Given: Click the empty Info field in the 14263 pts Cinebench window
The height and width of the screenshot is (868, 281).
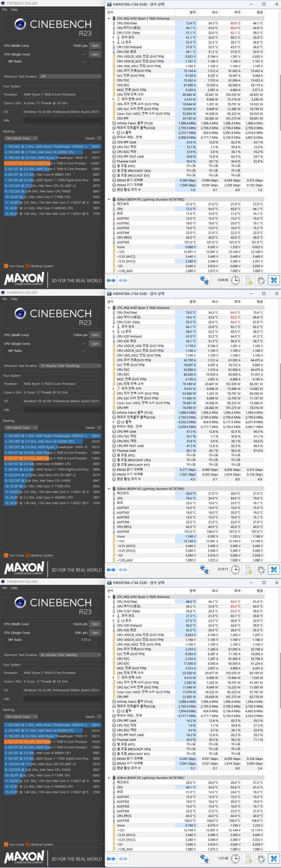Looking at the screenshot, I should (x=62, y=120).
